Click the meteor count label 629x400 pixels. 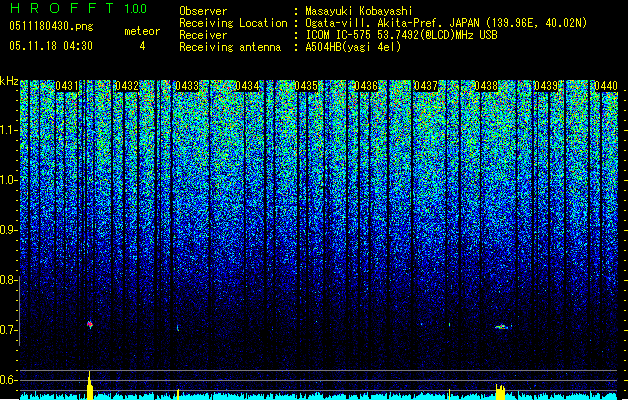click(x=142, y=31)
